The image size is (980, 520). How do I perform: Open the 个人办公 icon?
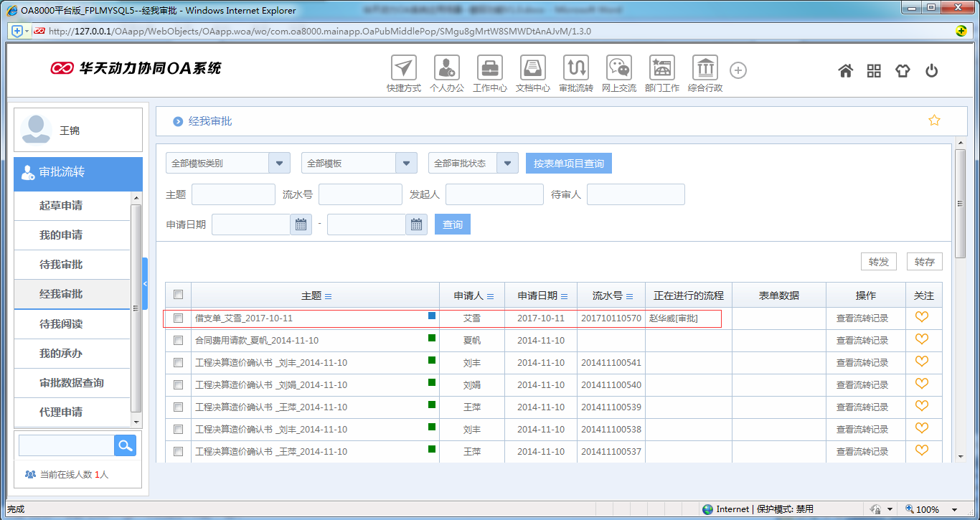pos(447,68)
